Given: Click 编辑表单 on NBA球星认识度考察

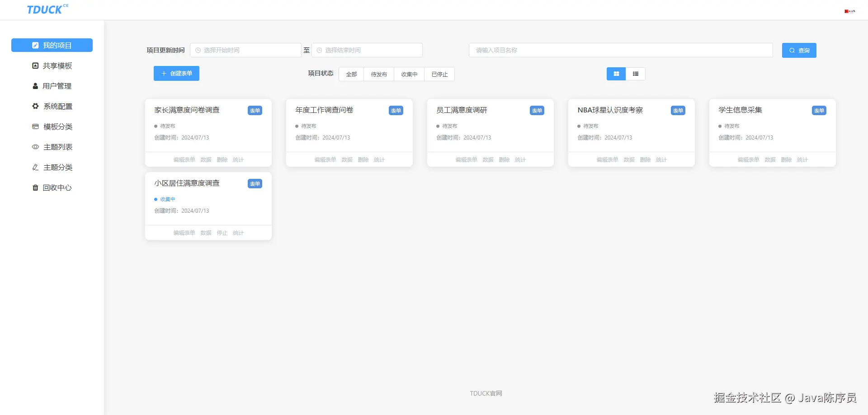Looking at the screenshot, I should [x=607, y=160].
